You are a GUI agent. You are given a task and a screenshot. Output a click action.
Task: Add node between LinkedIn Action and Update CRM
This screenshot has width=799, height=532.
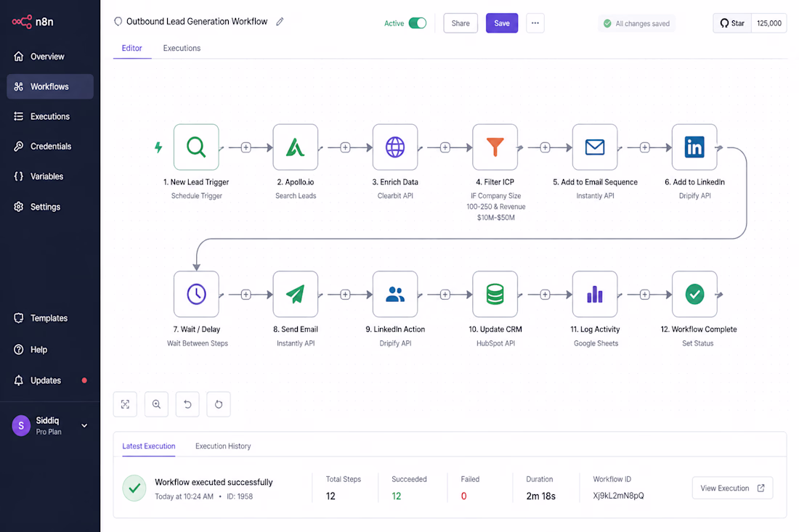point(445,294)
